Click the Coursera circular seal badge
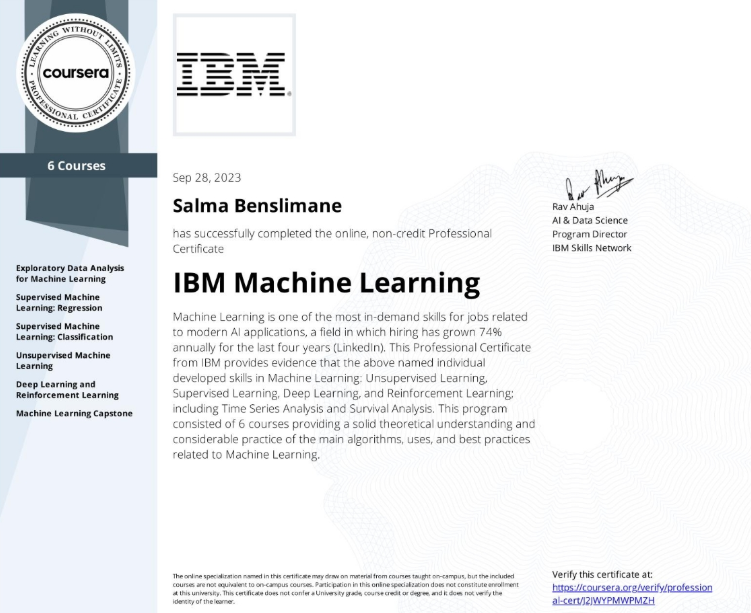 [78, 72]
